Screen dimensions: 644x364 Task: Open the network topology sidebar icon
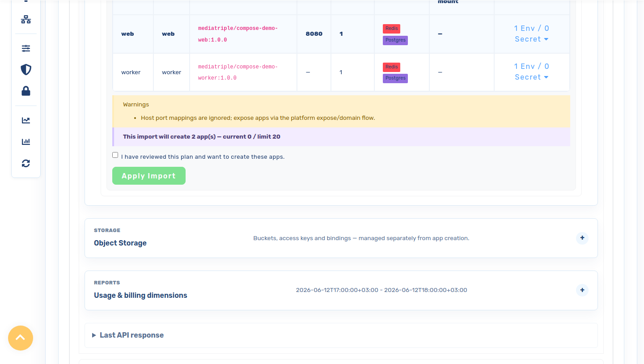click(26, 19)
